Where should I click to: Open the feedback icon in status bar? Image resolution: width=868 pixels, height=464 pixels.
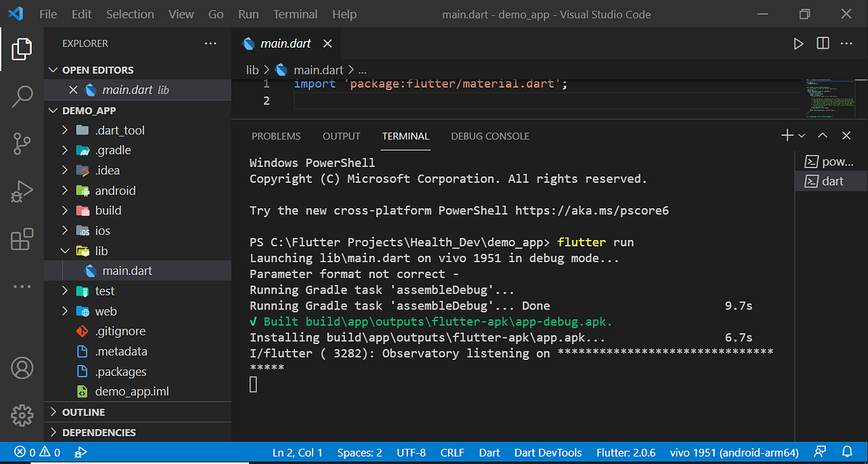click(x=820, y=452)
